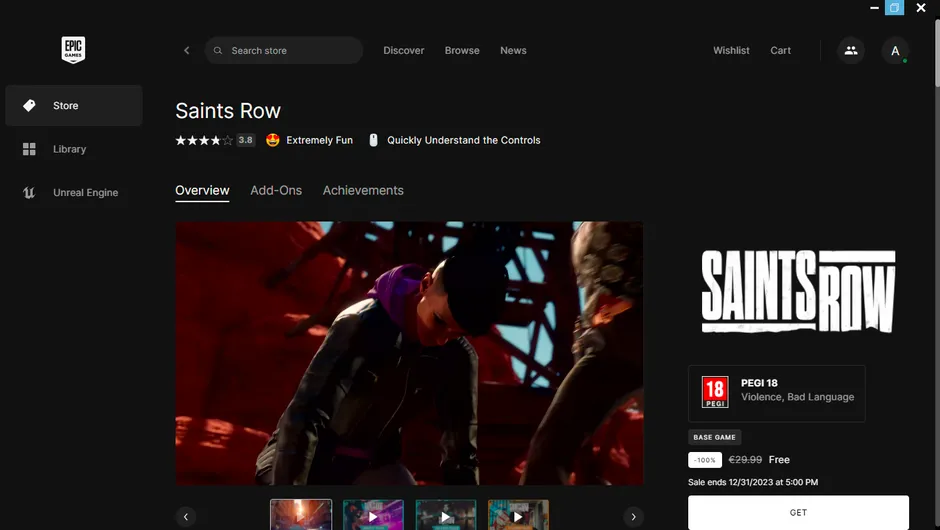The width and height of the screenshot is (940, 530).
Task: Open the Cart link
Action: 781,51
